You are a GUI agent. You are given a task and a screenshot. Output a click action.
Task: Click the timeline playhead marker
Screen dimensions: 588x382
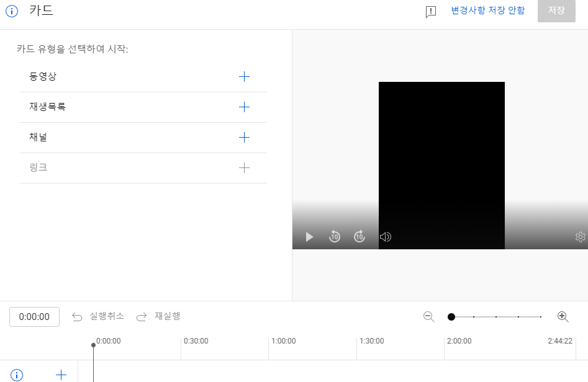click(93, 345)
